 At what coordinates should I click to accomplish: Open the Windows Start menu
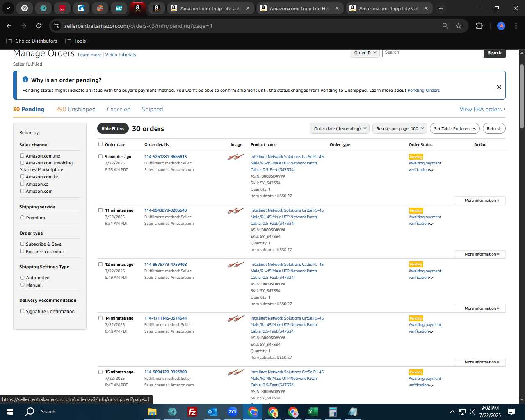10,412
